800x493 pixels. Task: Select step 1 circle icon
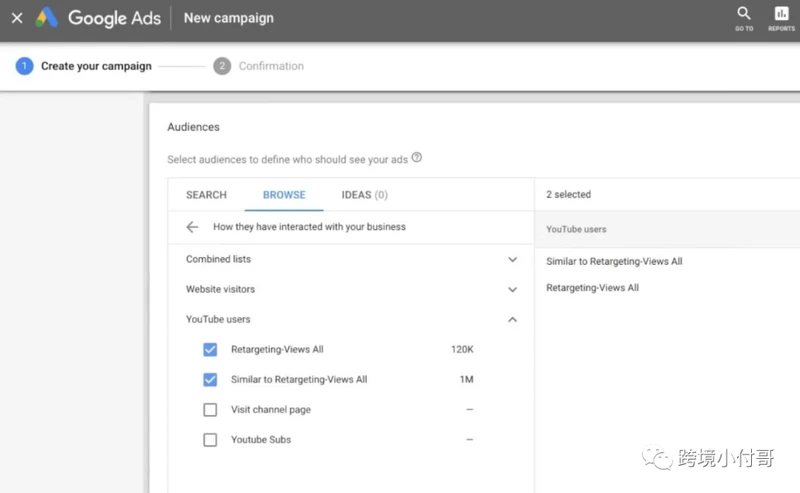24,66
